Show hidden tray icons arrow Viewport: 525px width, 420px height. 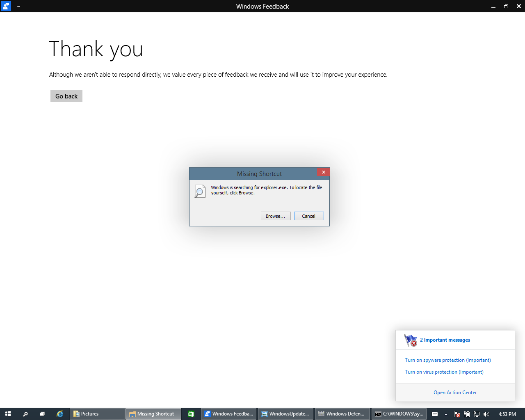click(x=446, y=414)
